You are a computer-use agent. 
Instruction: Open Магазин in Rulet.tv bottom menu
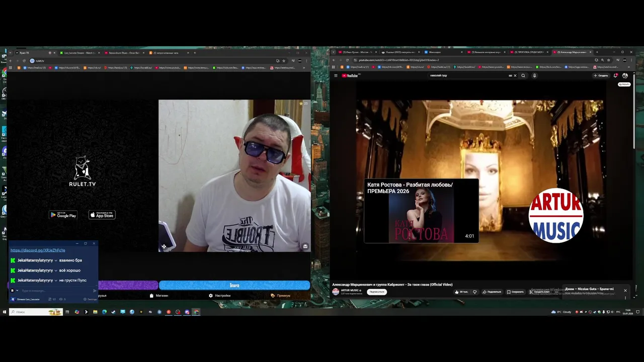point(159,296)
